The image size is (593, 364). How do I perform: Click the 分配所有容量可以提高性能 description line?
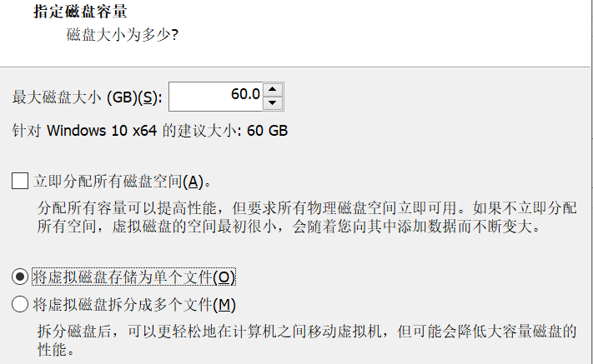[307, 207]
